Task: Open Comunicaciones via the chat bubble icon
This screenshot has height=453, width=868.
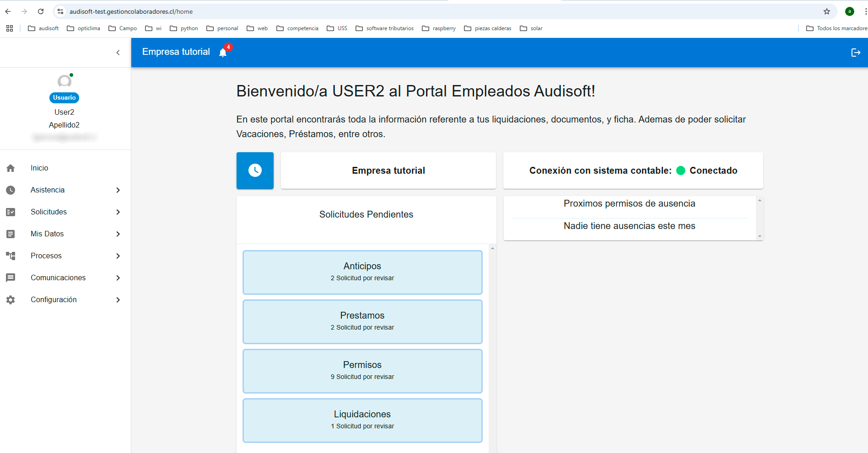Action: 11,277
